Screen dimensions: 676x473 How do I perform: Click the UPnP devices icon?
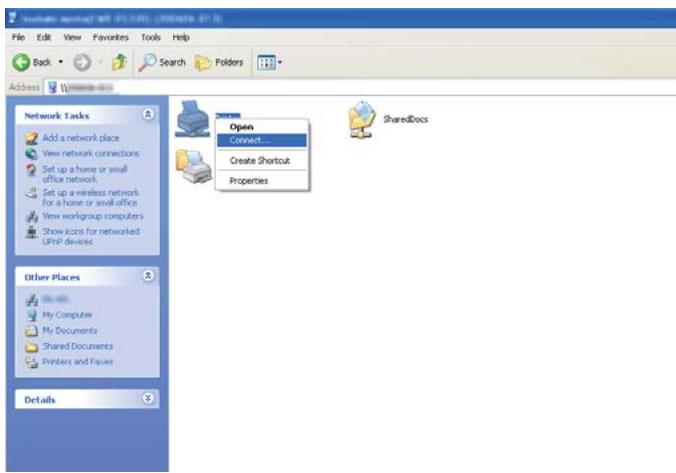(x=31, y=232)
